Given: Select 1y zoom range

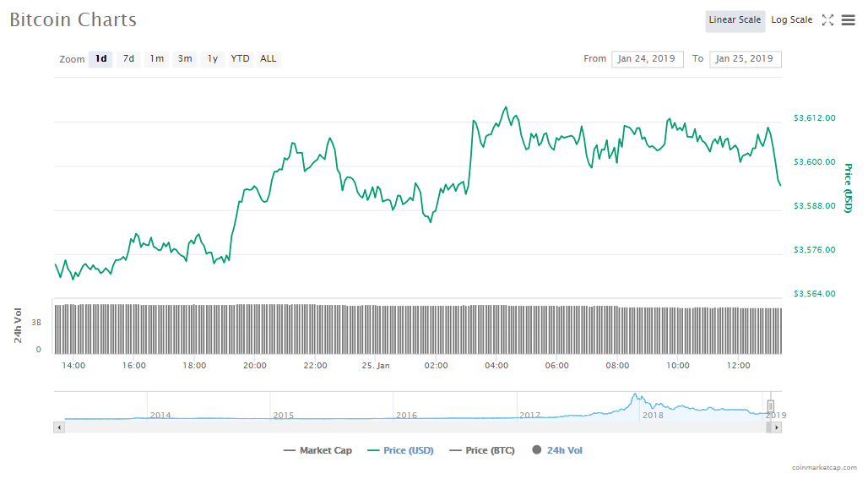Looking at the screenshot, I should tap(213, 59).
